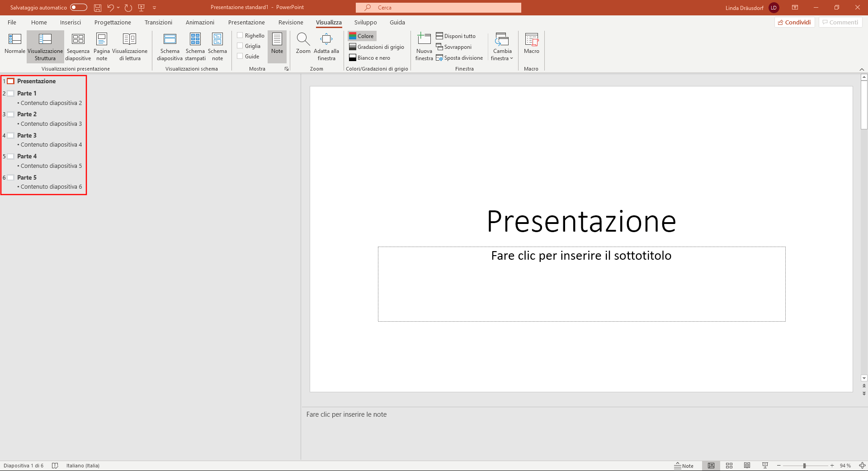868x471 pixels.
Task: Fit slide to window status icon
Action: (862, 466)
